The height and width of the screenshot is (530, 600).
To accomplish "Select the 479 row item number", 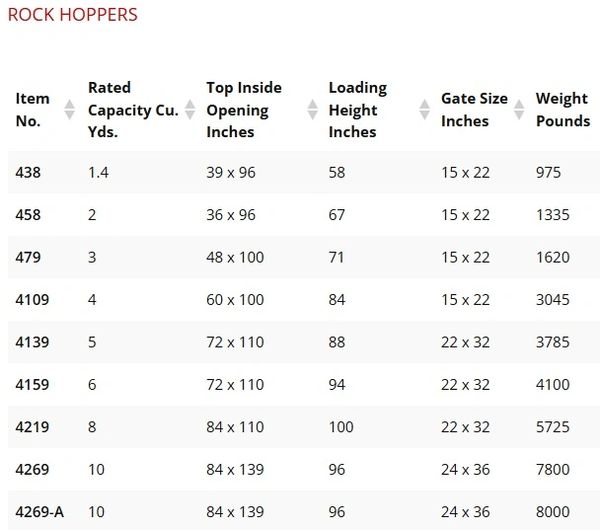I will click(29, 257).
